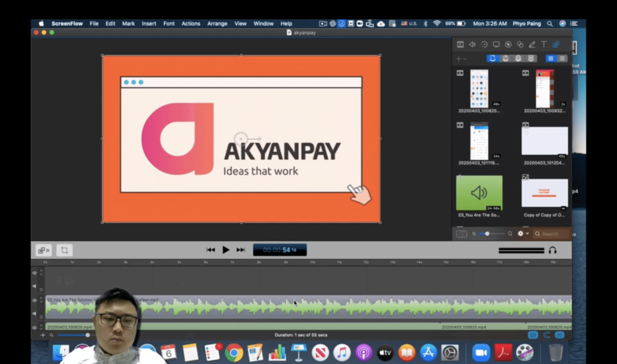The image size is (617, 364).
Task: Open Apple TV from the Dock
Action: click(385, 353)
